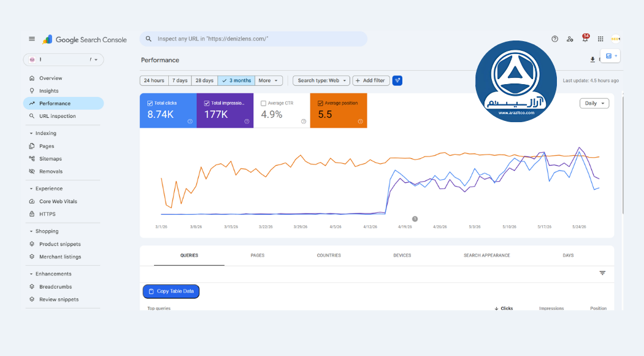Viewport: 644px width, 356px height.
Task: Open the users and permissions icon
Action: click(x=570, y=39)
